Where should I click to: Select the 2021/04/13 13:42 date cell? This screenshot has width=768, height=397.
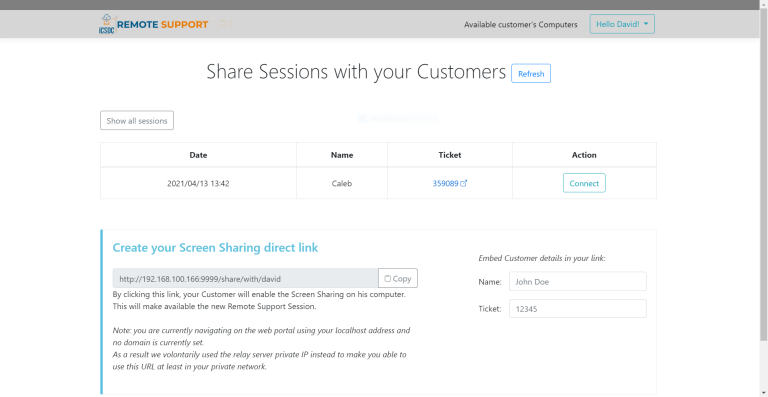click(198, 184)
